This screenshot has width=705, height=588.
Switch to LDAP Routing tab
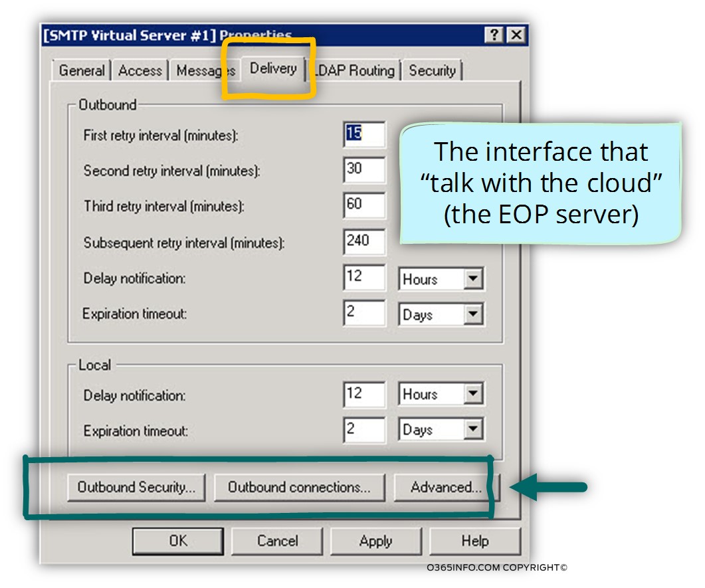tap(354, 70)
